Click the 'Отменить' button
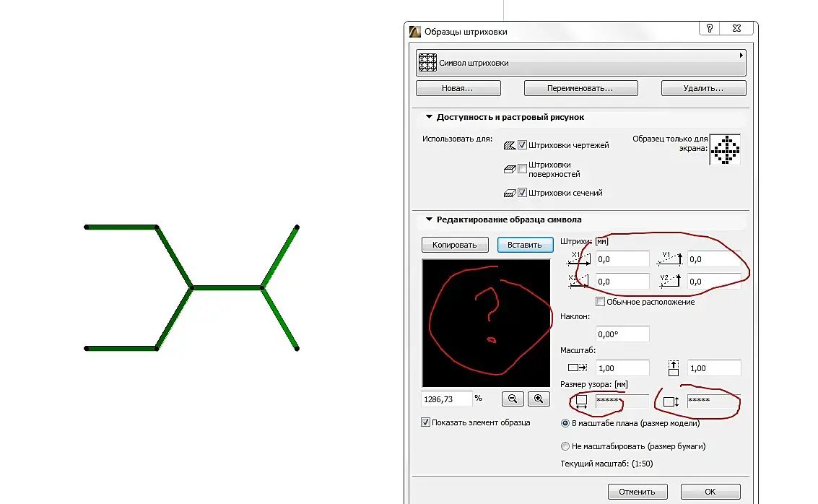 (638, 492)
